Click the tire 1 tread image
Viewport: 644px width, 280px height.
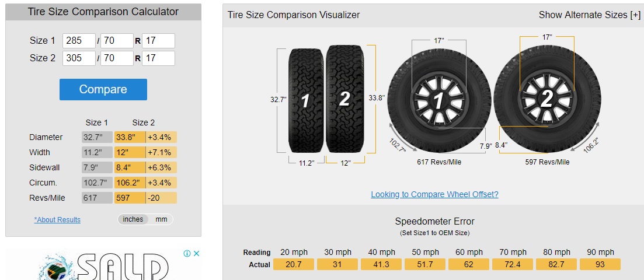click(306, 100)
